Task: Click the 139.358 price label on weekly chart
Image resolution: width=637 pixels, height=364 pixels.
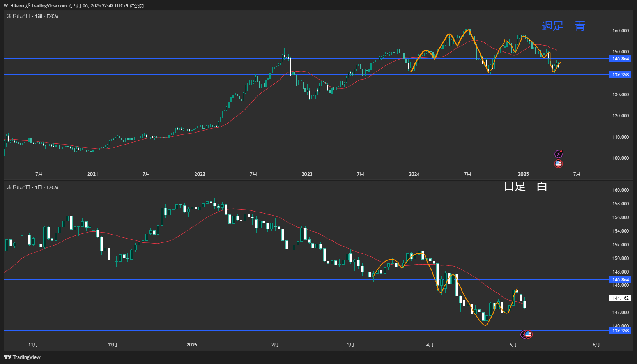Action: pos(620,75)
